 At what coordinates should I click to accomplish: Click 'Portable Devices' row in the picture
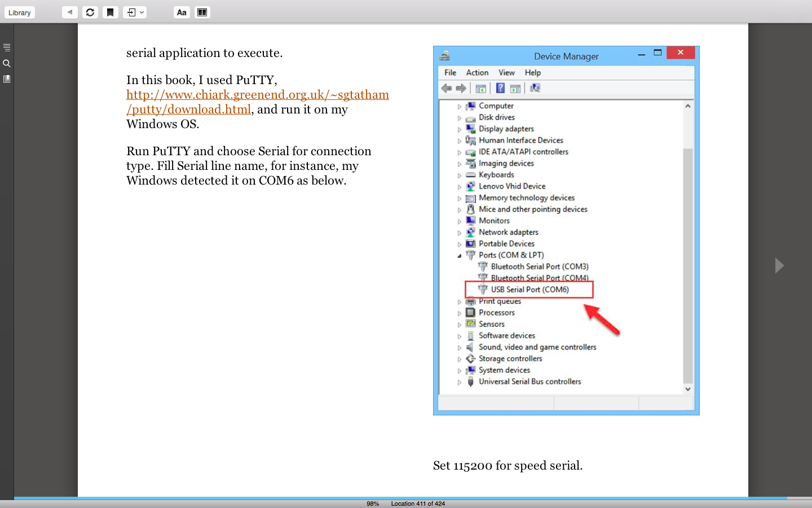point(500,243)
